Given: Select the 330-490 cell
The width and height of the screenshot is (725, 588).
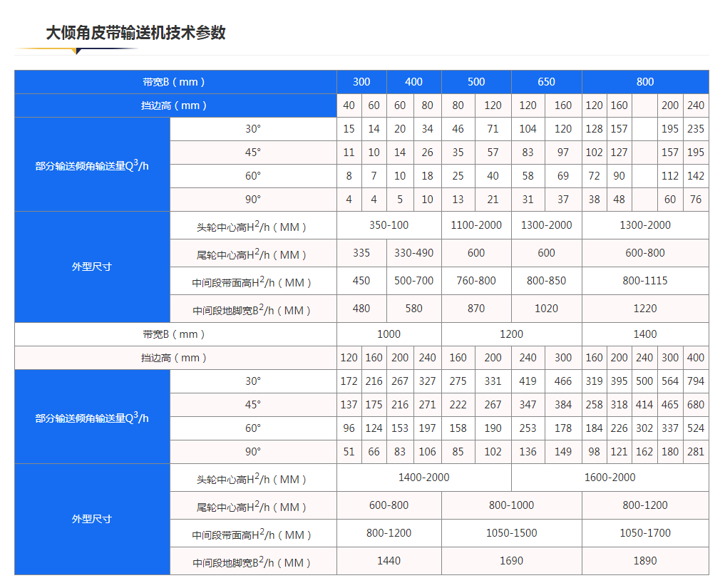Looking at the screenshot, I should coord(413,253).
